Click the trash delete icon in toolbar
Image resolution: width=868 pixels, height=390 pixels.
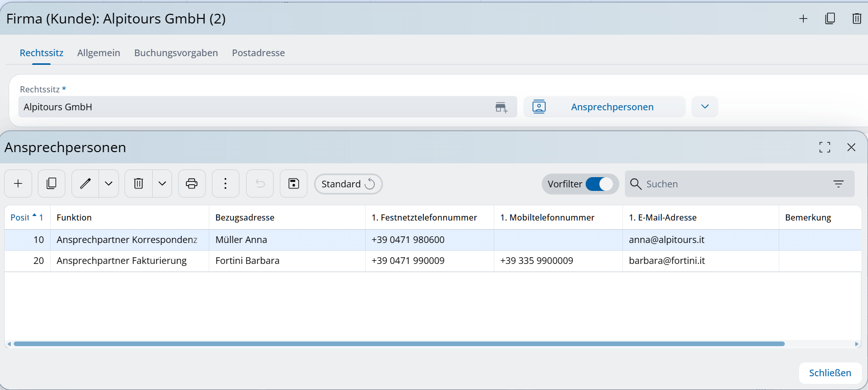point(138,184)
